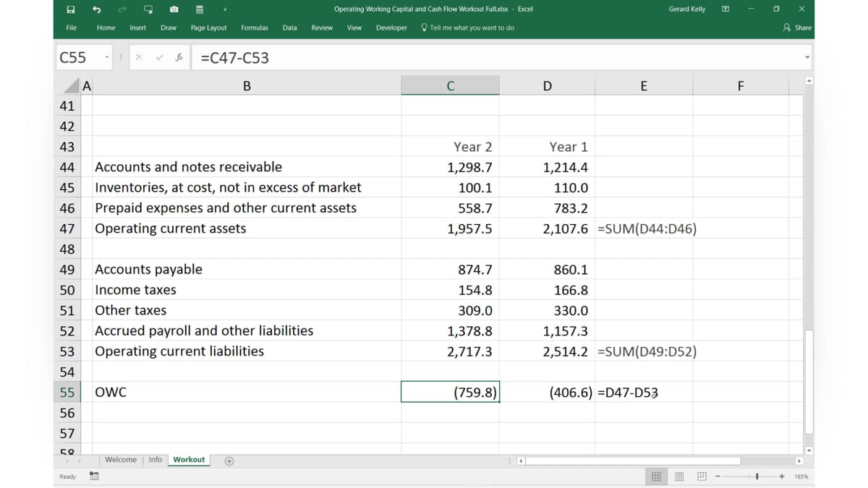Image resolution: width=868 pixels, height=488 pixels.
Task: Switch to Page Break Preview icon
Action: pos(702,476)
